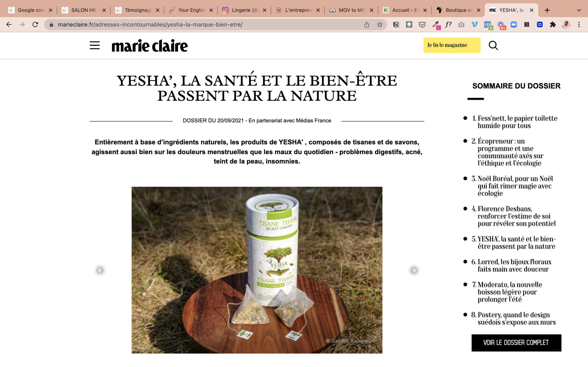Open the Notion extension icon
Screen dimensions: 588x367
pyautogui.click(x=396, y=25)
